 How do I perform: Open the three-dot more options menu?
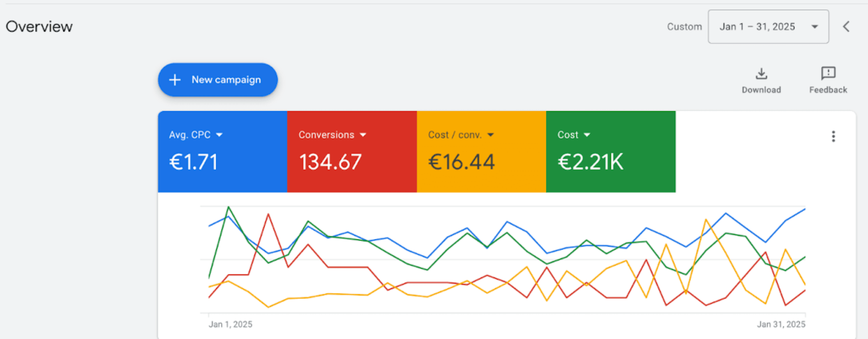[833, 136]
